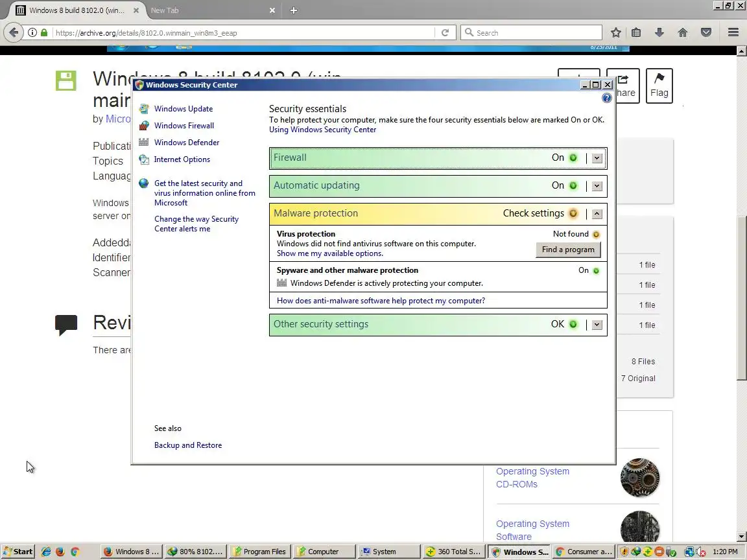Launch Chrome from quick launch icon
This screenshot has width=747, height=560.
tap(75, 552)
